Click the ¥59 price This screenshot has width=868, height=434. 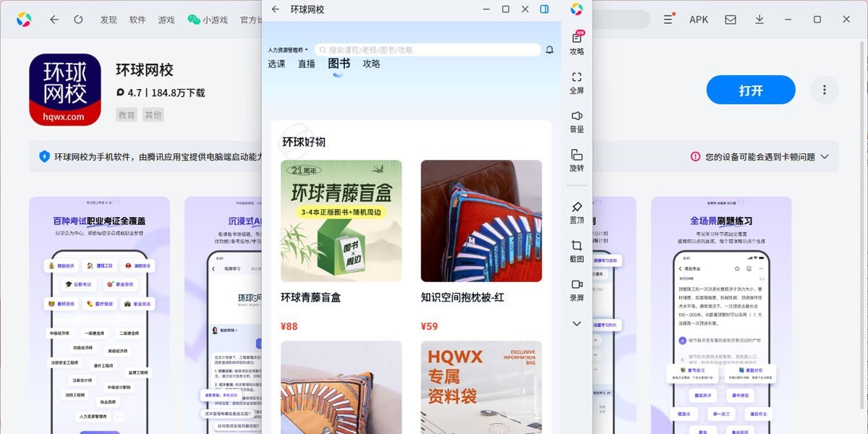click(x=430, y=326)
